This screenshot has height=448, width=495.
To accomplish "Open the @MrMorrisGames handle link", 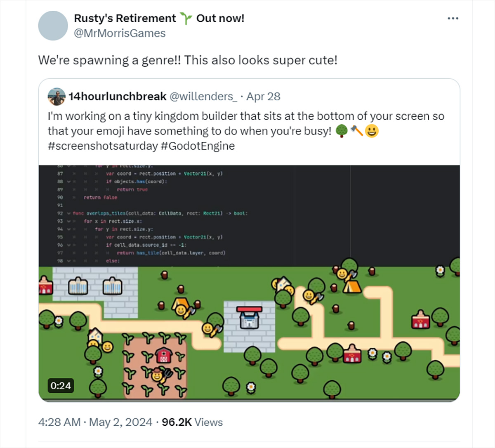I will point(120,33).
